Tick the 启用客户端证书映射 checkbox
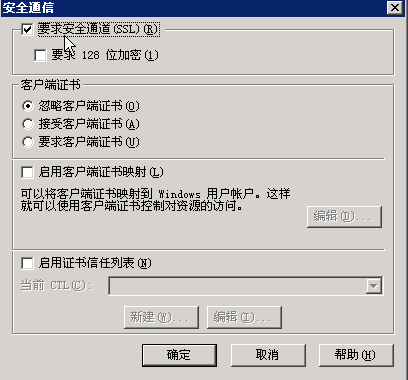 (27, 172)
